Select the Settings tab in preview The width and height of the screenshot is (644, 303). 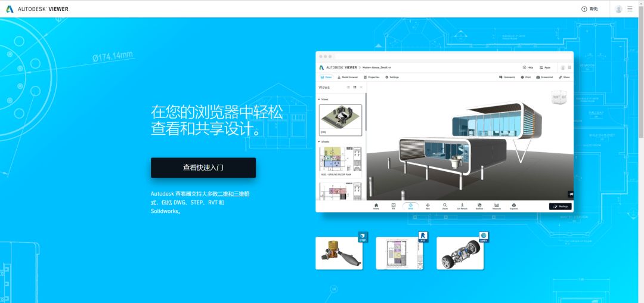click(392, 77)
